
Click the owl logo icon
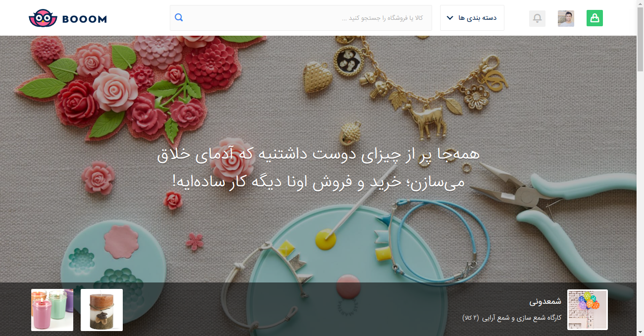click(43, 18)
